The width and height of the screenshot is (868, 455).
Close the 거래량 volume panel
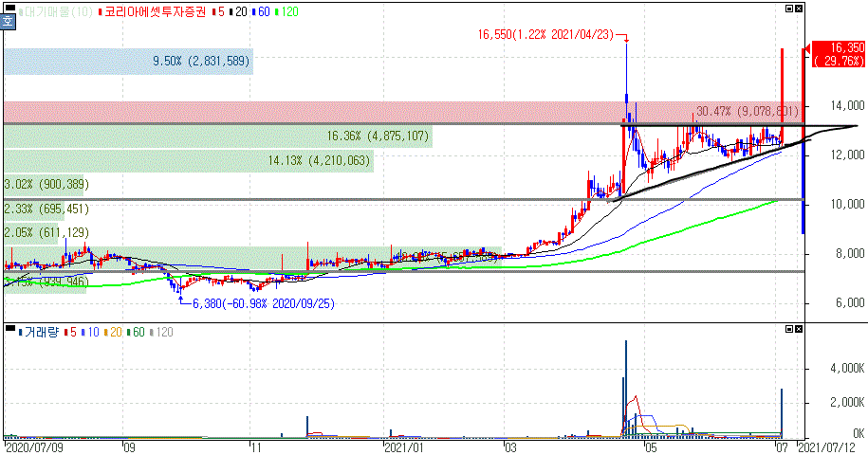798,329
